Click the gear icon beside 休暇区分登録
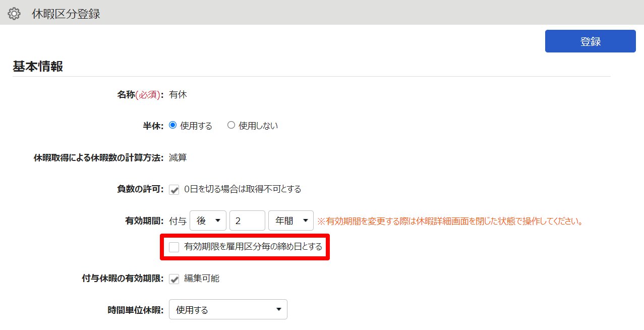 [x=14, y=14]
